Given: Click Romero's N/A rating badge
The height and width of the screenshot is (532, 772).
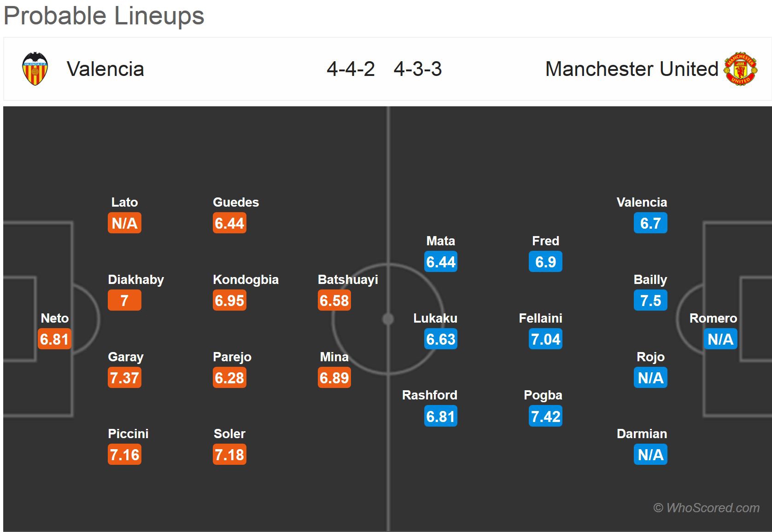Looking at the screenshot, I should [x=720, y=339].
